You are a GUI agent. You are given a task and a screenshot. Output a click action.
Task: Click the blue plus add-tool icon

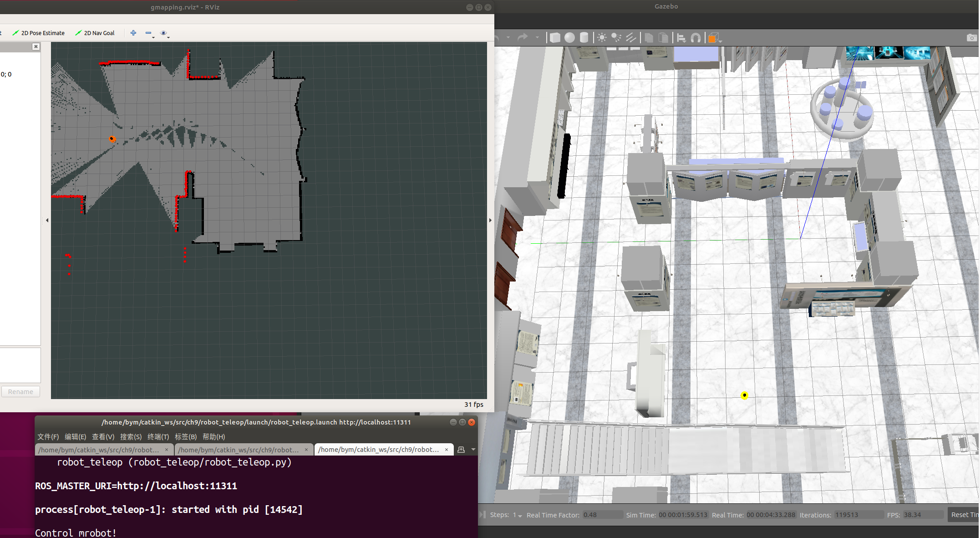click(133, 33)
